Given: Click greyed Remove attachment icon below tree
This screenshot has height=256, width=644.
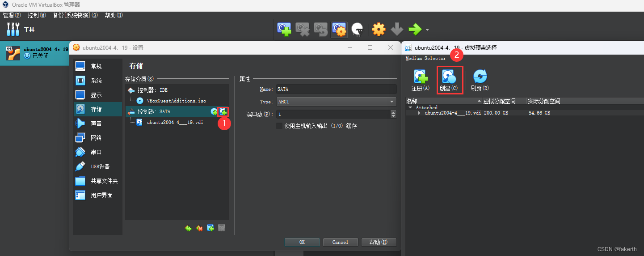Looking at the screenshot, I should coord(222,228).
